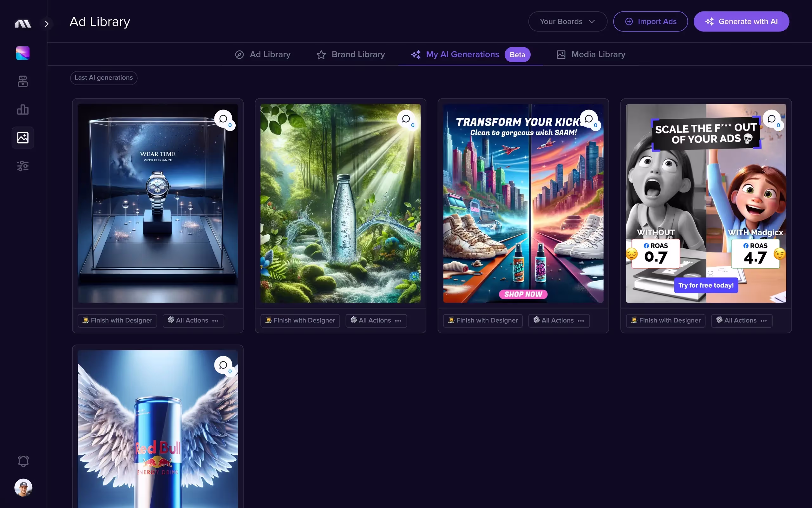The image size is (812, 508).
Task: Open comments on the Red Bull ad
Action: pos(224,365)
